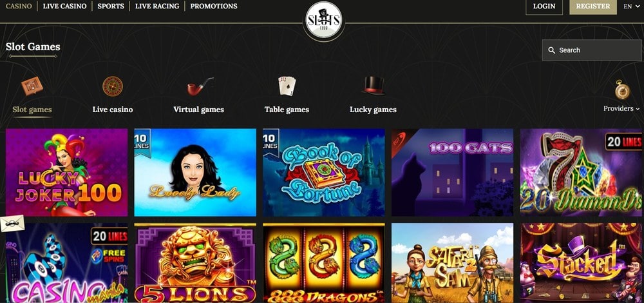Viewport: 644px width, 303px height.
Task: Open Virtual games via the pipe icon
Action: pyautogui.click(x=200, y=87)
